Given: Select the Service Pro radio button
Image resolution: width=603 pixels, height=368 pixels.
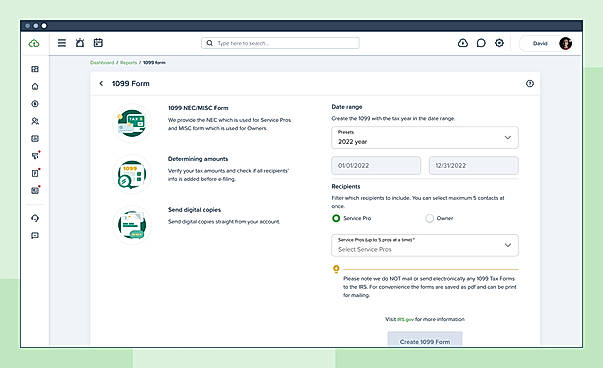Looking at the screenshot, I should (x=336, y=218).
